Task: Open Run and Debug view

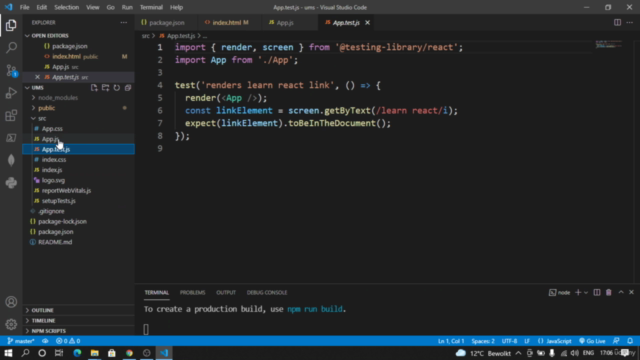Action: click(x=11, y=93)
